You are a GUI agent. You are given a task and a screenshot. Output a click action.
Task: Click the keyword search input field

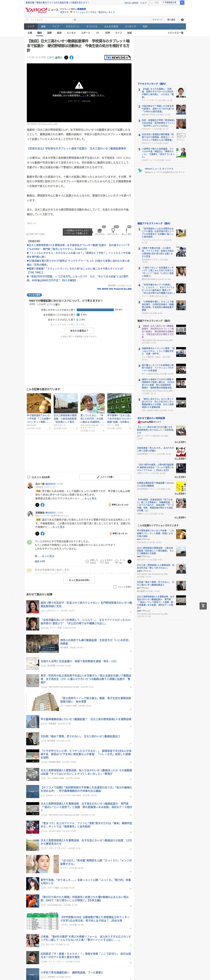(49, 20)
